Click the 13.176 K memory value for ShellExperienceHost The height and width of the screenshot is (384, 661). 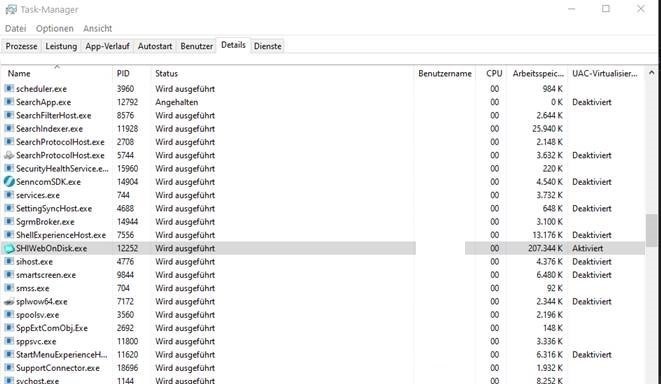click(x=547, y=235)
